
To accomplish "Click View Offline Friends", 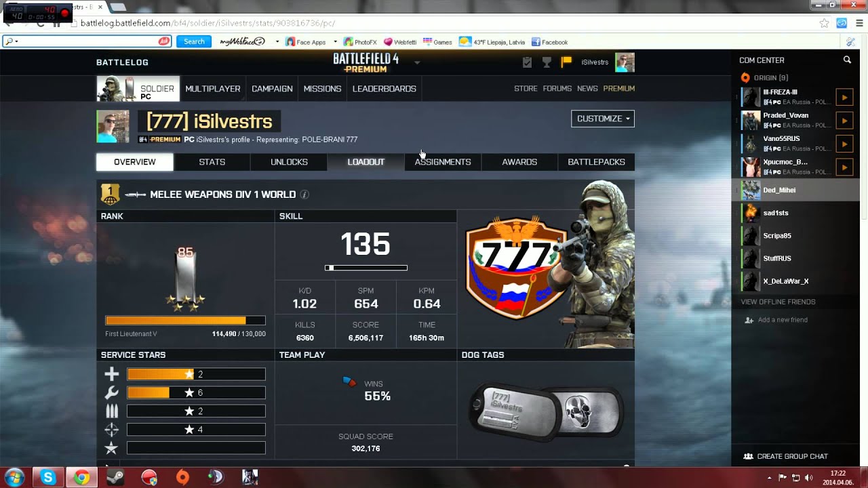I will pos(778,302).
